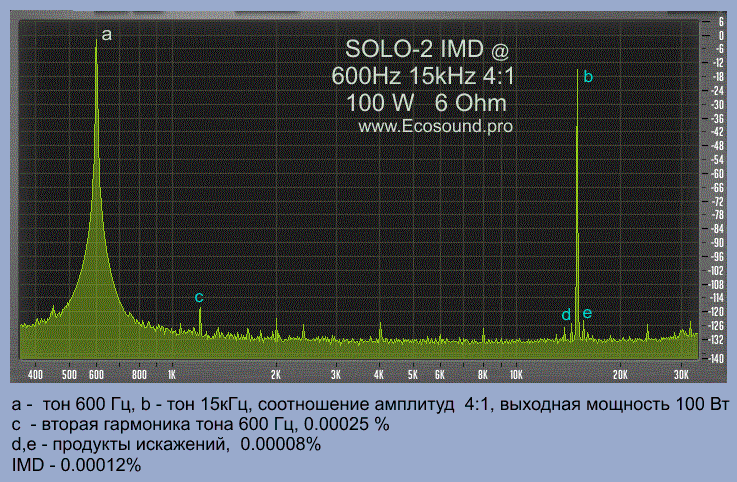Click the "500" frequency axis label
Image resolution: width=737 pixels, height=482 pixels.
point(70,375)
